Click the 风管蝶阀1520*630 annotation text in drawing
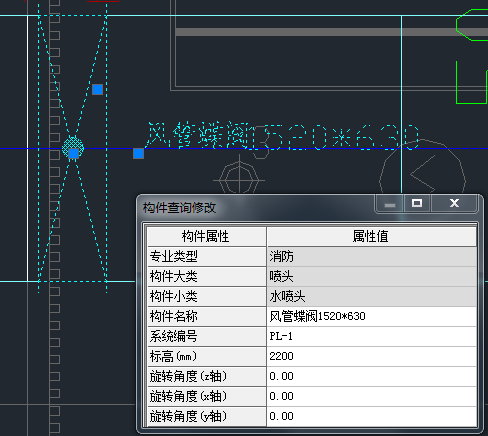This screenshot has height=436, width=488. point(282,136)
